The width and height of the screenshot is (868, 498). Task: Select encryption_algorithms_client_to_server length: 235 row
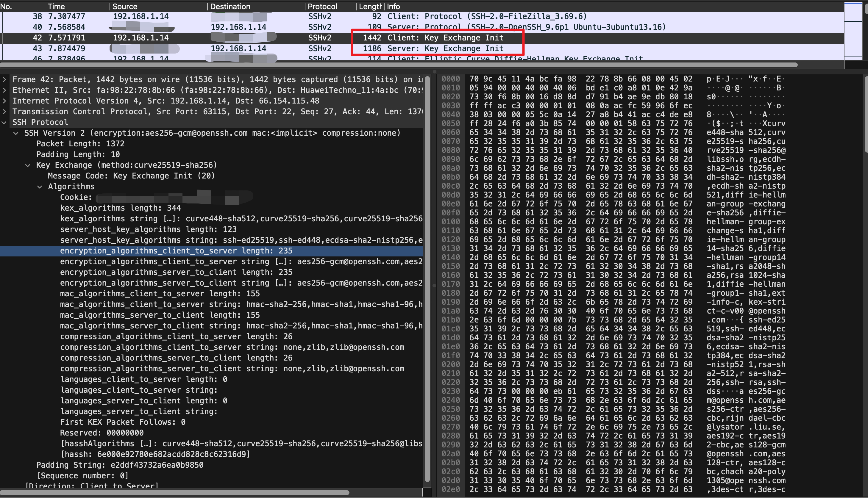(x=211, y=251)
